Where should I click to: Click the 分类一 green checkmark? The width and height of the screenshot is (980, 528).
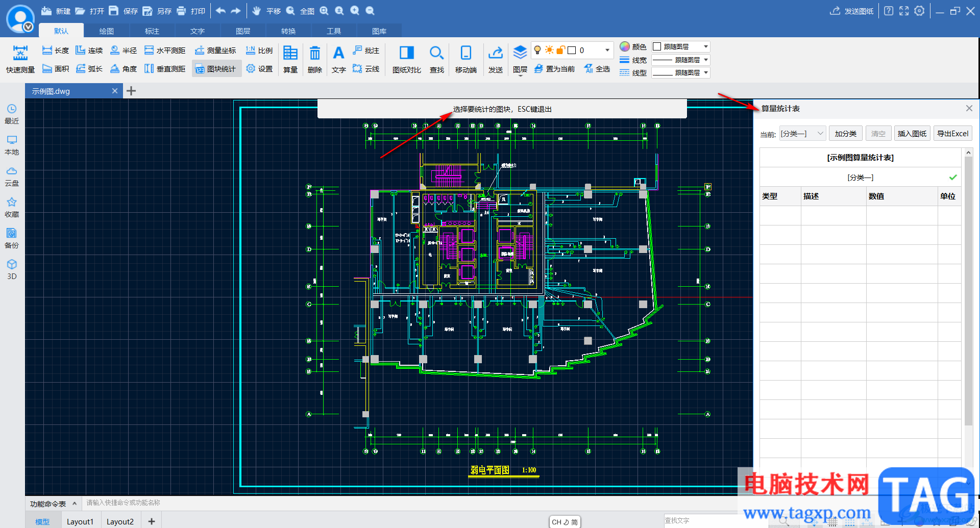tap(952, 177)
